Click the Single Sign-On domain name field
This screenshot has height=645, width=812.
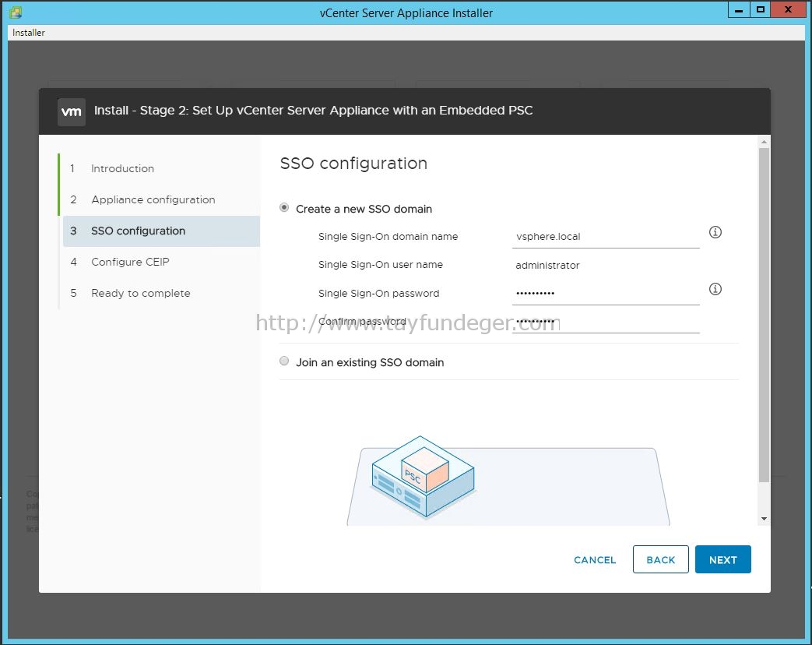pos(606,237)
